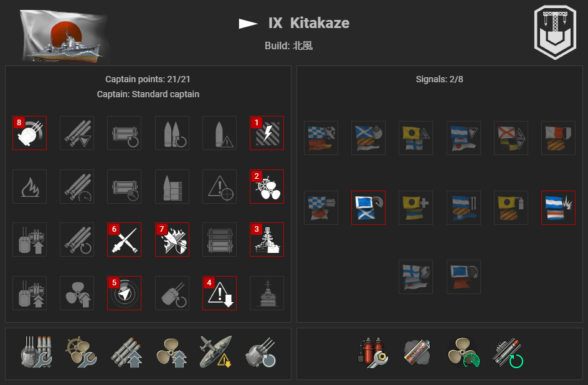
Task: Select the propeller with up-arrow skill
Action: pos(77,293)
